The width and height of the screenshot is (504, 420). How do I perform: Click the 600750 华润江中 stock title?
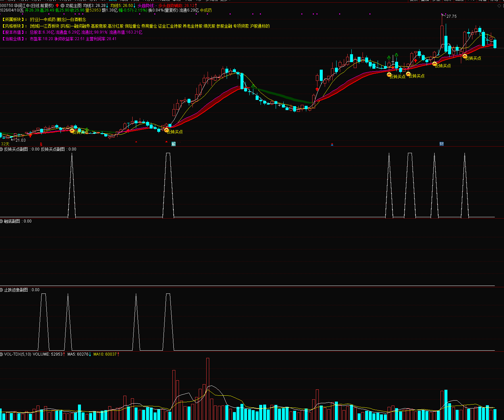[27, 6]
